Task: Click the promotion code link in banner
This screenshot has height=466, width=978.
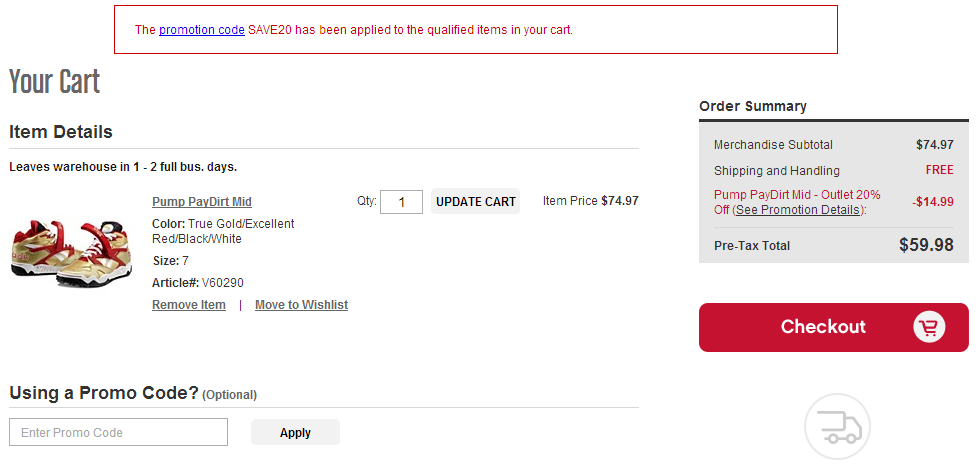Action: [x=201, y=29]
